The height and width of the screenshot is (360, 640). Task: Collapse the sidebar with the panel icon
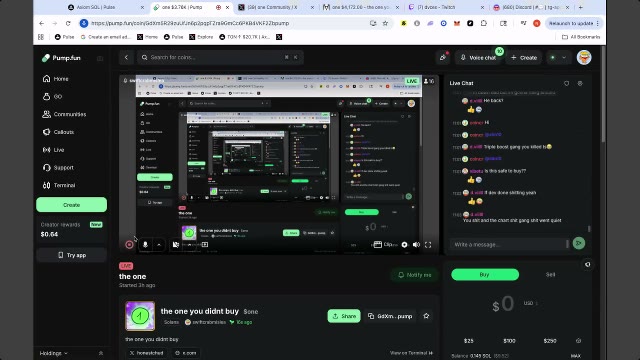100,58
